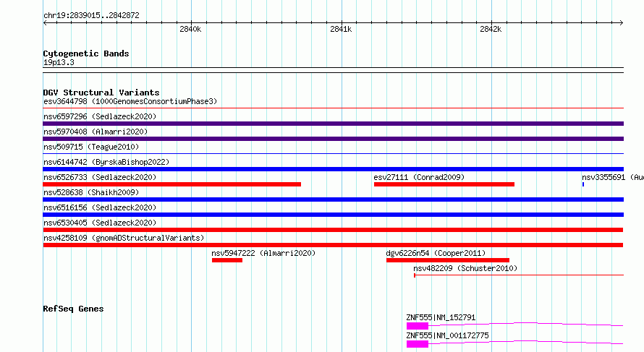Screen dimensions: 644x352
Task: Click the left arrow end of ruler
Action: (x=45, y=22)
